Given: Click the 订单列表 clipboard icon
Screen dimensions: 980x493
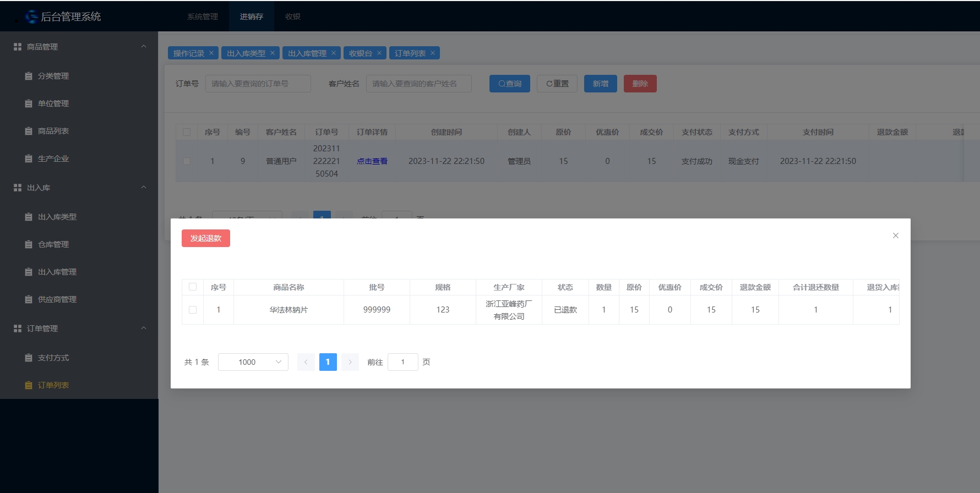Looking at the screenshot, I should (x=29, y=385).
